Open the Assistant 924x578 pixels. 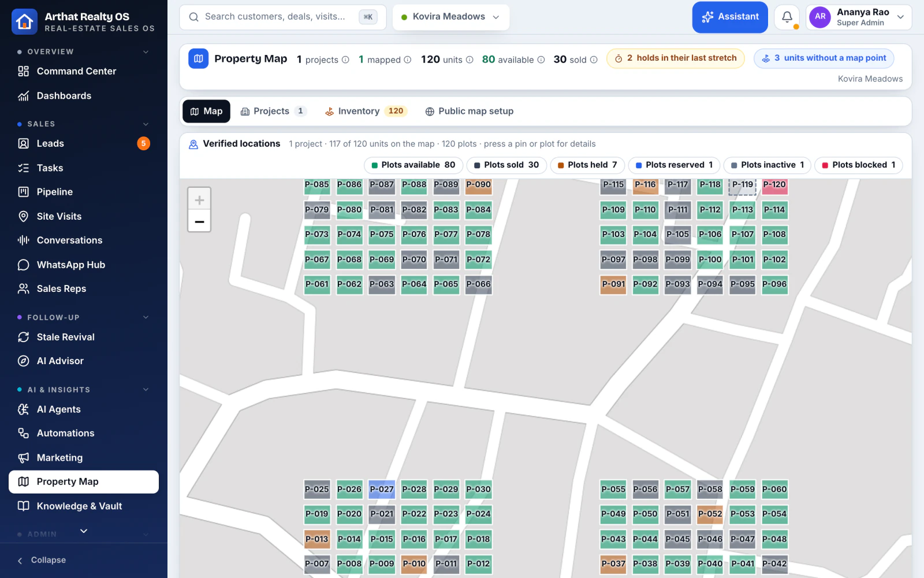(x=730, y=17)
